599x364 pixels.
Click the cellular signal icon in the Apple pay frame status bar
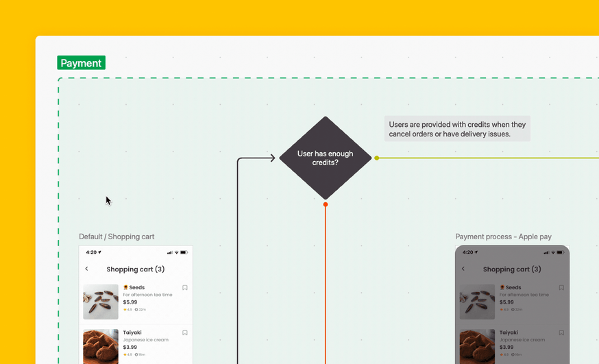click(547, 252)
